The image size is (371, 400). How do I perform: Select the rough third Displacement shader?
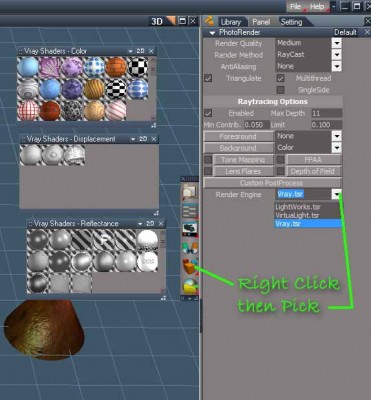point(74,155)
